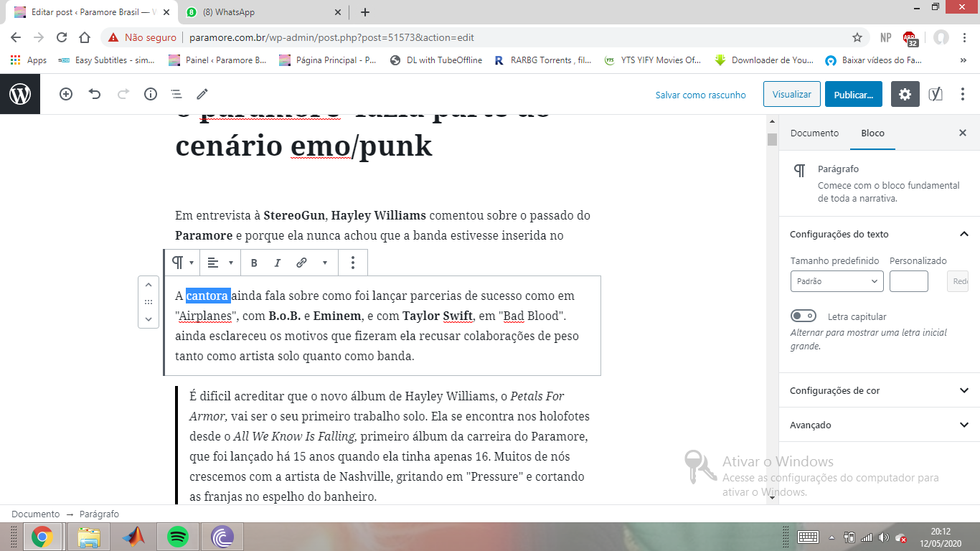Viewport: 980px width, 551px height.
Task: Click the Publicar button
Action: click(x=854, y=94)
